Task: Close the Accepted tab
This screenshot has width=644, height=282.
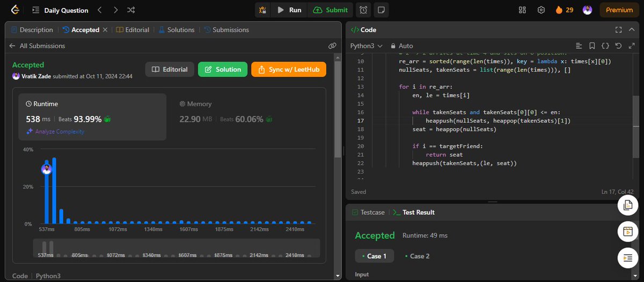Action: click(105, 30)
